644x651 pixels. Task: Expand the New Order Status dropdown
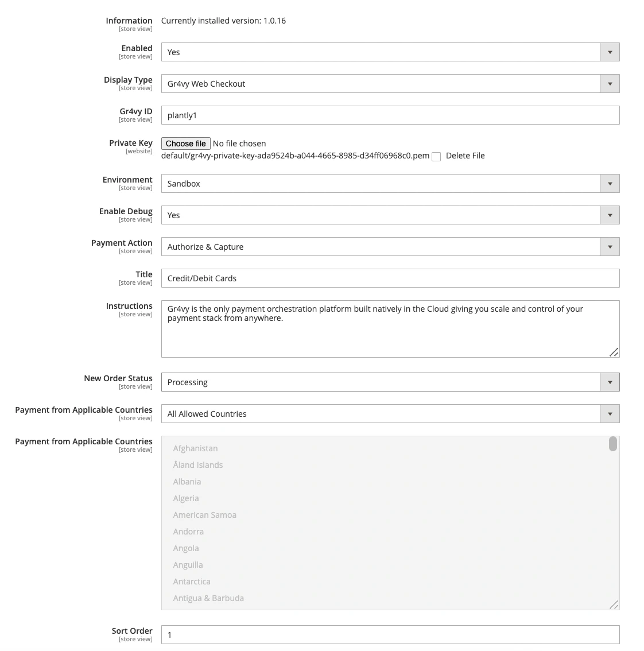click(610, 382)
